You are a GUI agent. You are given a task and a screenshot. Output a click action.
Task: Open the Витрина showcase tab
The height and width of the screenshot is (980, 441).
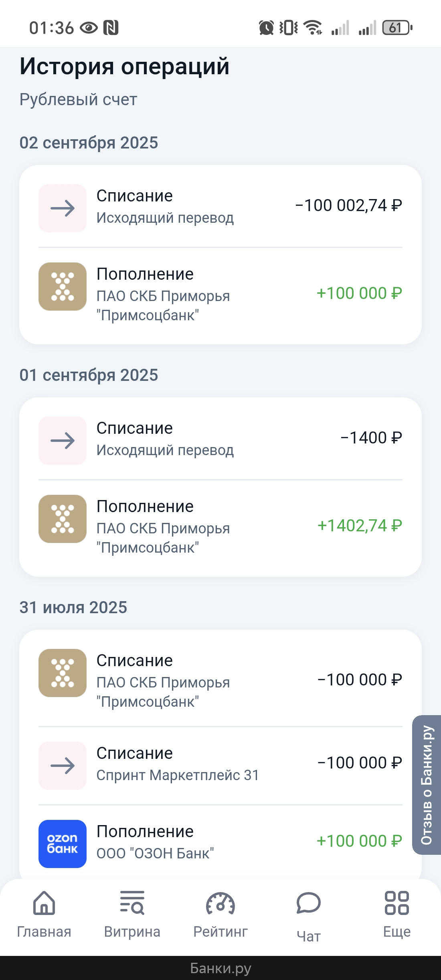pyautogui.click(x=132, y=903)
